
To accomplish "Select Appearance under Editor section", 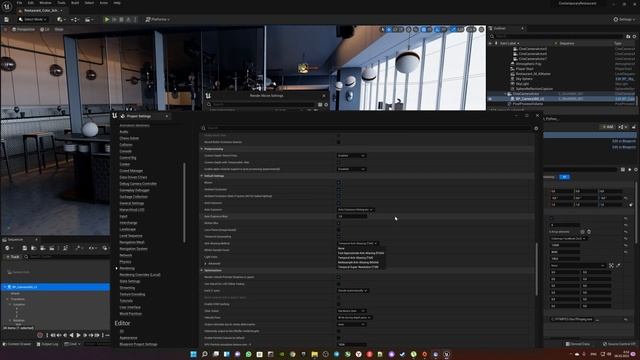I will coord(128,338).
